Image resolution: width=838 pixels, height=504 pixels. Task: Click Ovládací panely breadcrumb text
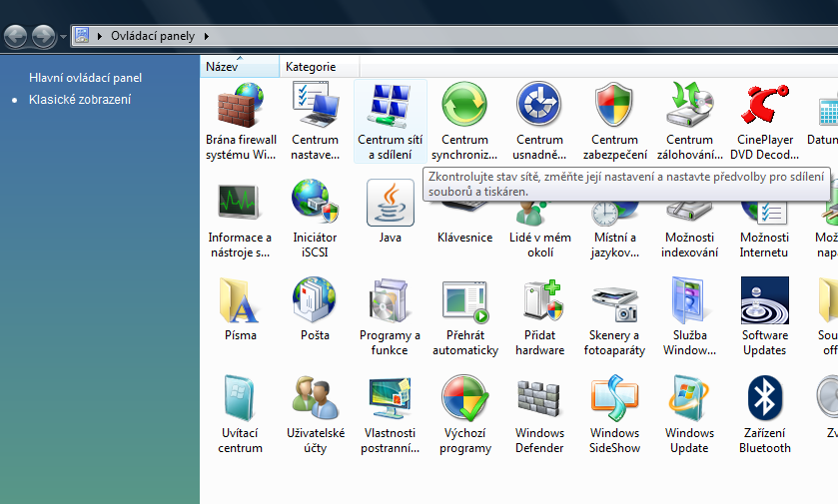153,36
